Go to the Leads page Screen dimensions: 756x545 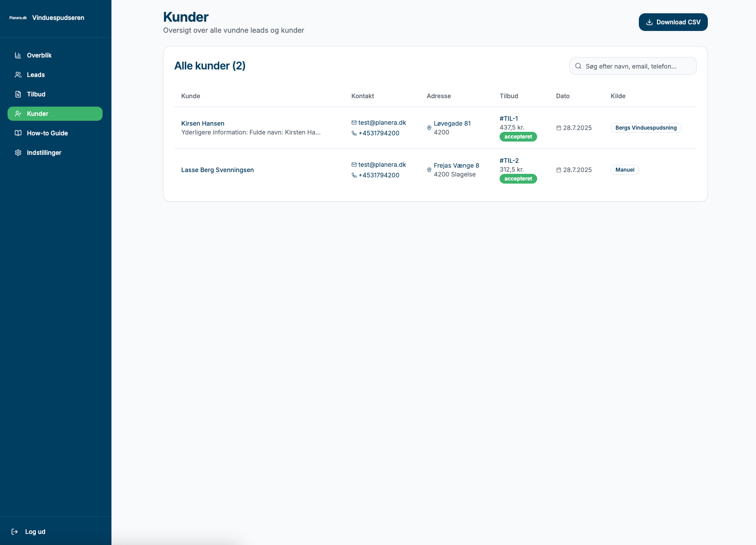[x=36, y=75]
